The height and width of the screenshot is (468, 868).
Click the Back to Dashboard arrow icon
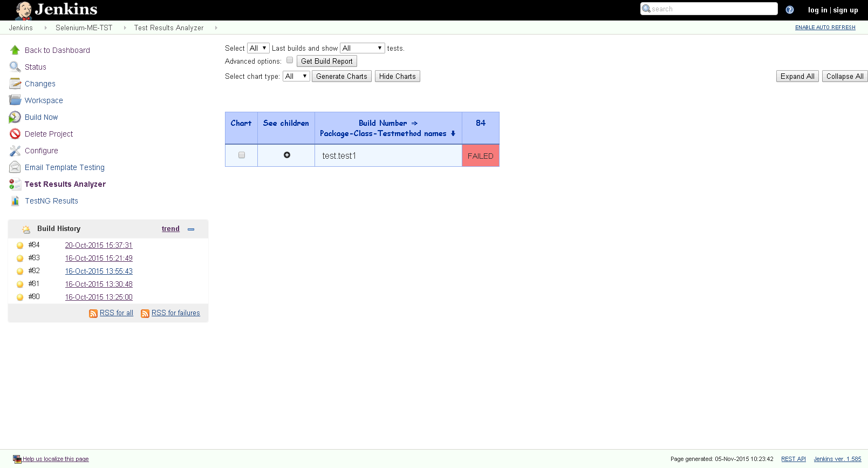[x=15, y=50]
